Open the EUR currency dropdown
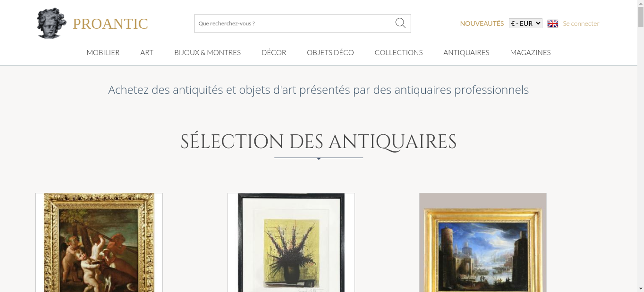 tap(525, 23)
